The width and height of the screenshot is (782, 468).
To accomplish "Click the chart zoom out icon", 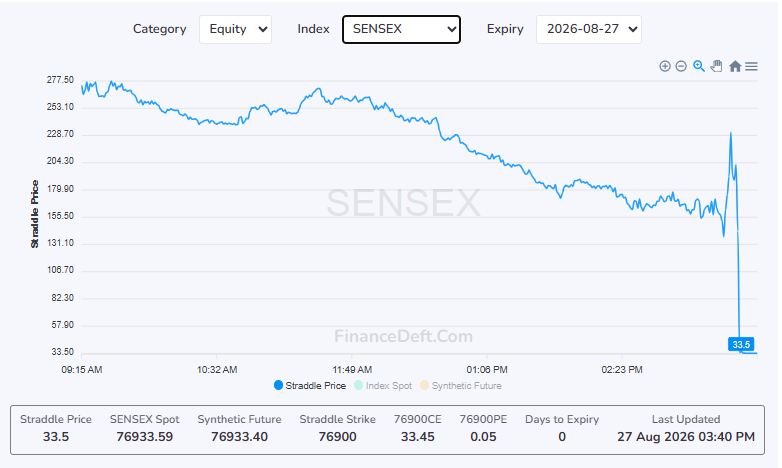I will pos(681,66).
